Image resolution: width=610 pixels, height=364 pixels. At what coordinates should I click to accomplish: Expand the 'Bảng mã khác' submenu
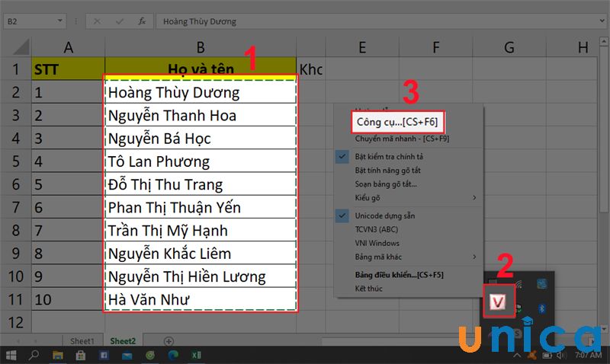click(474, 257)
